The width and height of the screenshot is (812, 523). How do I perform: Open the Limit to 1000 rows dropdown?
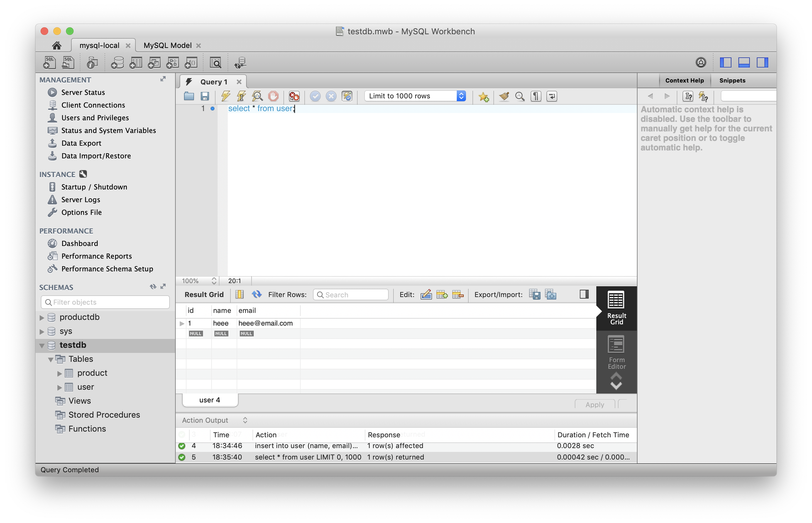pos(415,96)
